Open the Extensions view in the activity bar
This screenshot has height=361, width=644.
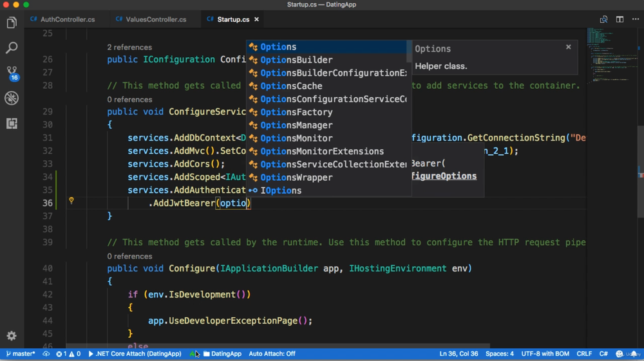(x=12, y=124)
